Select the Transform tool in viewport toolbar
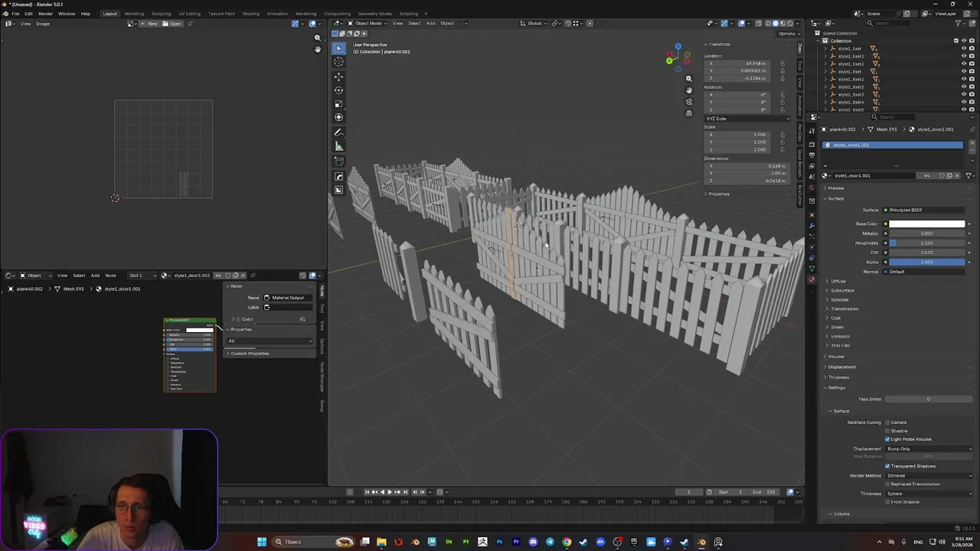 (338, 117)
